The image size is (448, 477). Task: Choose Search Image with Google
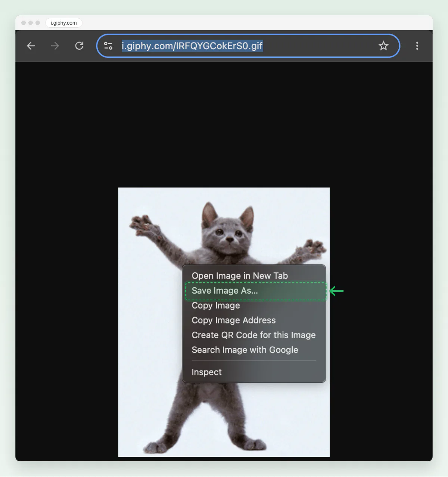(254, 350)
